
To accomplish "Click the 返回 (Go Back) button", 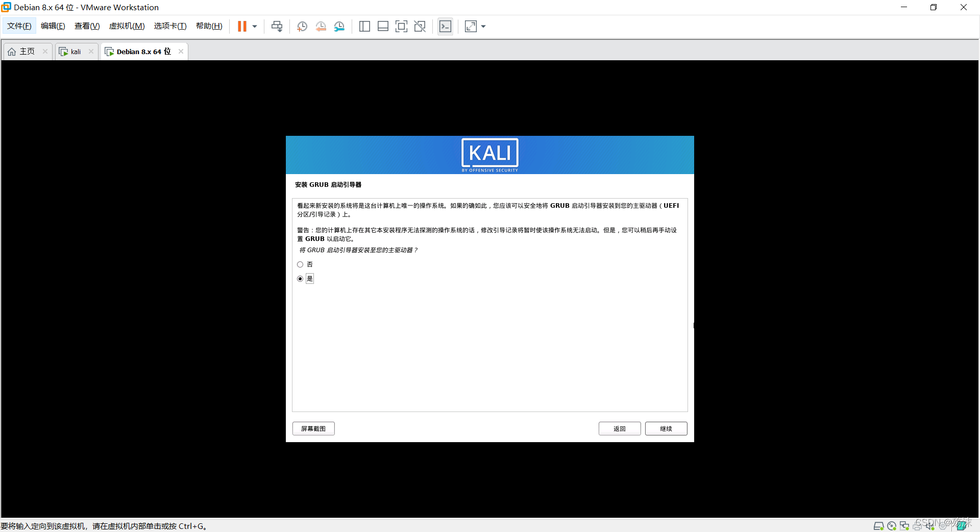I will [x=620, y=429].
